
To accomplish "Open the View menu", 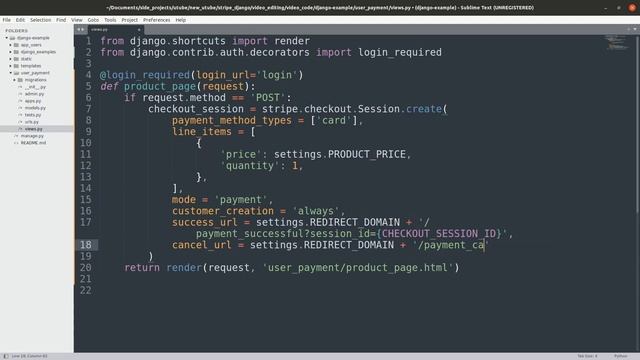I will tap(77, 20).
